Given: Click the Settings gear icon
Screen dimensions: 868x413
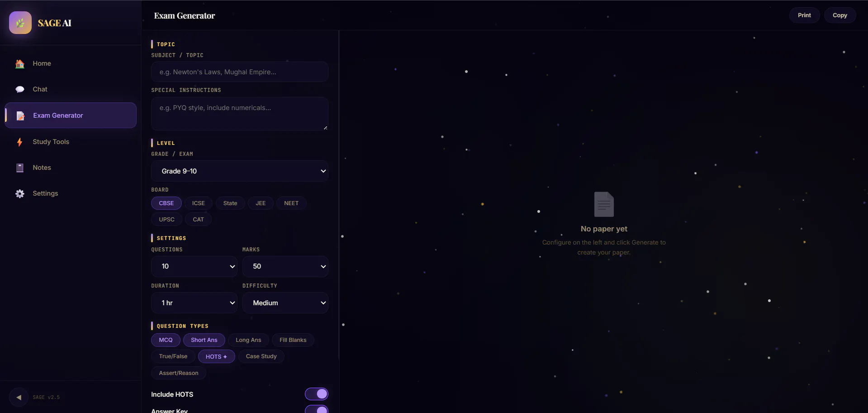Looking at the screenshot, I should pyautogui.click(x=20, y=194).
